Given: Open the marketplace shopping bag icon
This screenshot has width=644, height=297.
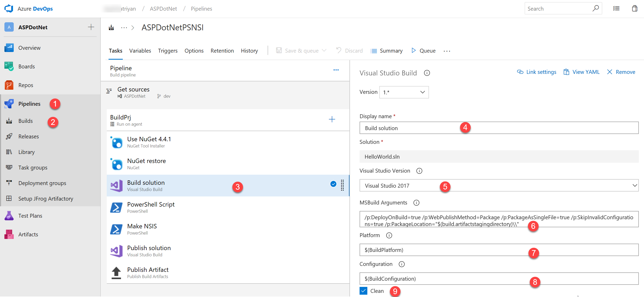Looking at the screenshot, I should 635,9.
